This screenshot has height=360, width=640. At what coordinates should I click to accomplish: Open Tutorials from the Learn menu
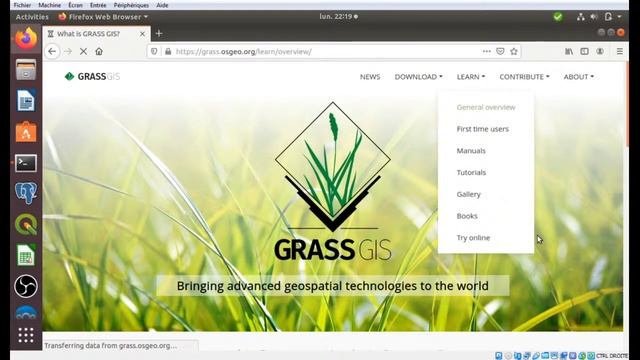[471, 172]
